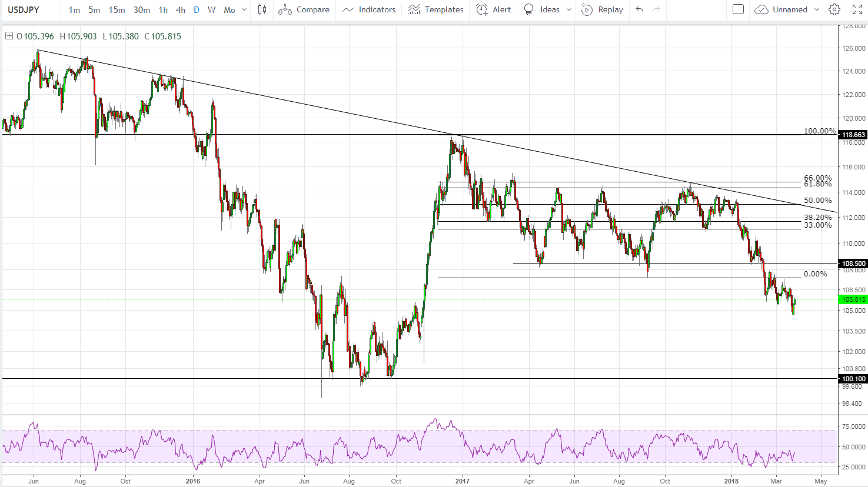Click the 108.500 price label
Image resolution: width=868 pixels, height=487 pixels.
(x=853, y=263)
